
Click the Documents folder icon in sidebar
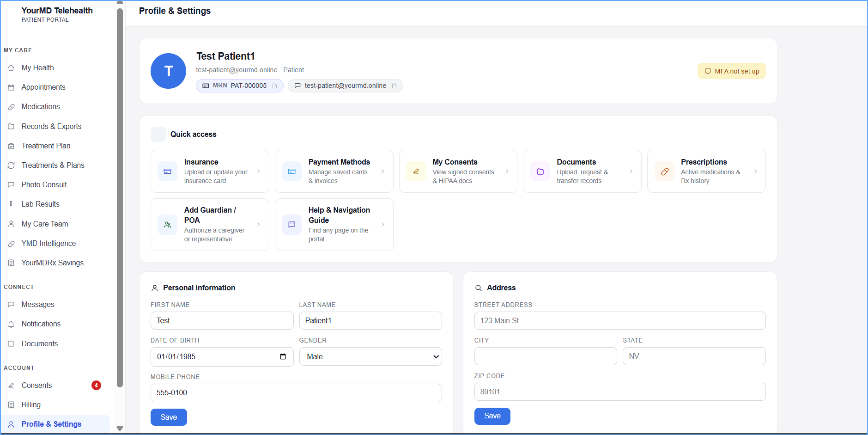(x=11, y=343)
